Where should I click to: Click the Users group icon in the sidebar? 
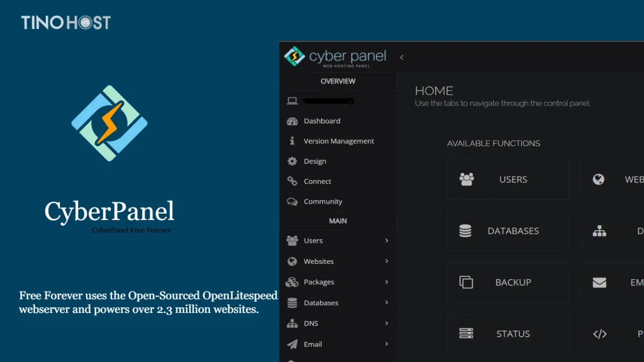[292, 241]
